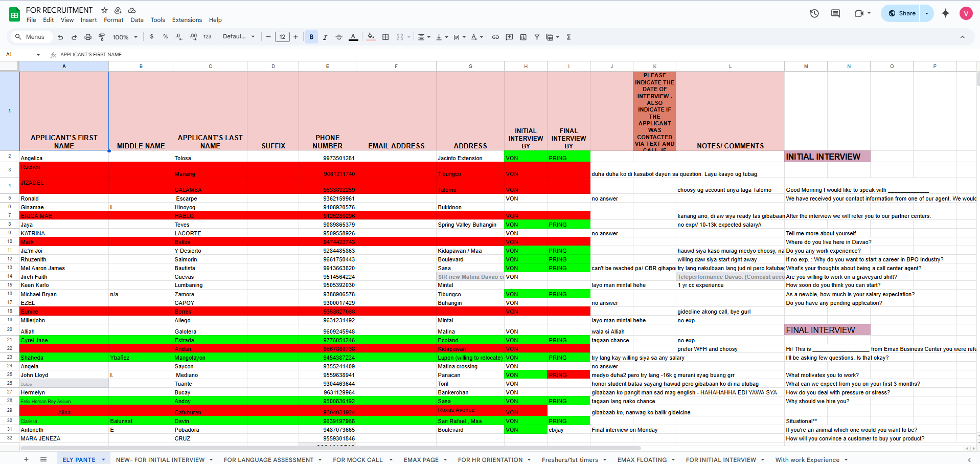Viewport: 980px width, 464px height.
Task: Switch to EMAX PAGE sheet tab
Action: pos(421,459)
